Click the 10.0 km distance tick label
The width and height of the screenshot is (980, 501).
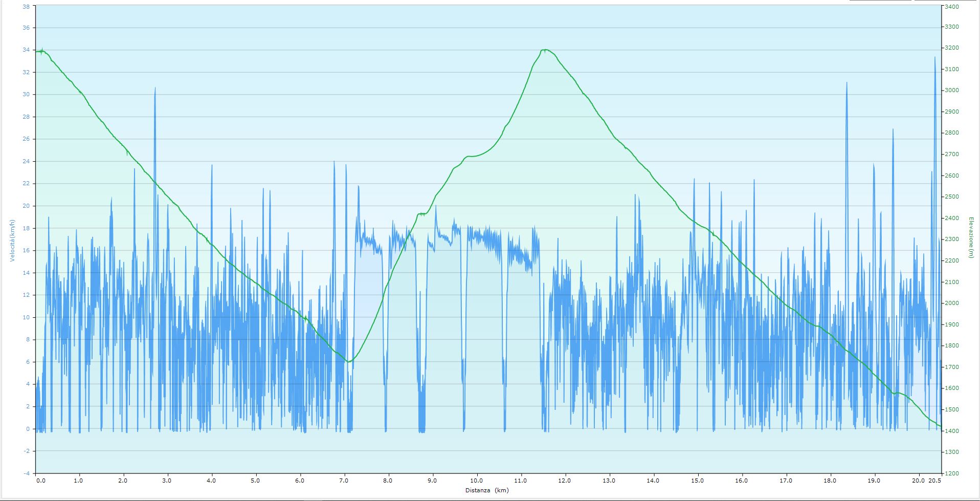click(477, 481)
